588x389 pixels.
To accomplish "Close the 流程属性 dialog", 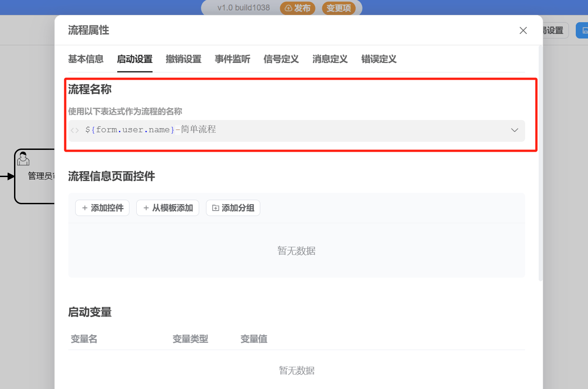I will pos(523,30).
